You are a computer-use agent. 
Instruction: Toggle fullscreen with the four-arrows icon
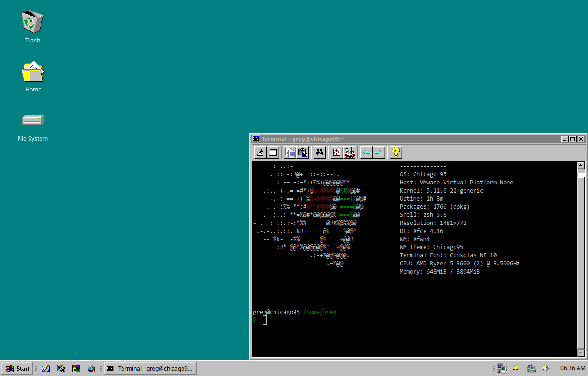[x=336, y=152]
